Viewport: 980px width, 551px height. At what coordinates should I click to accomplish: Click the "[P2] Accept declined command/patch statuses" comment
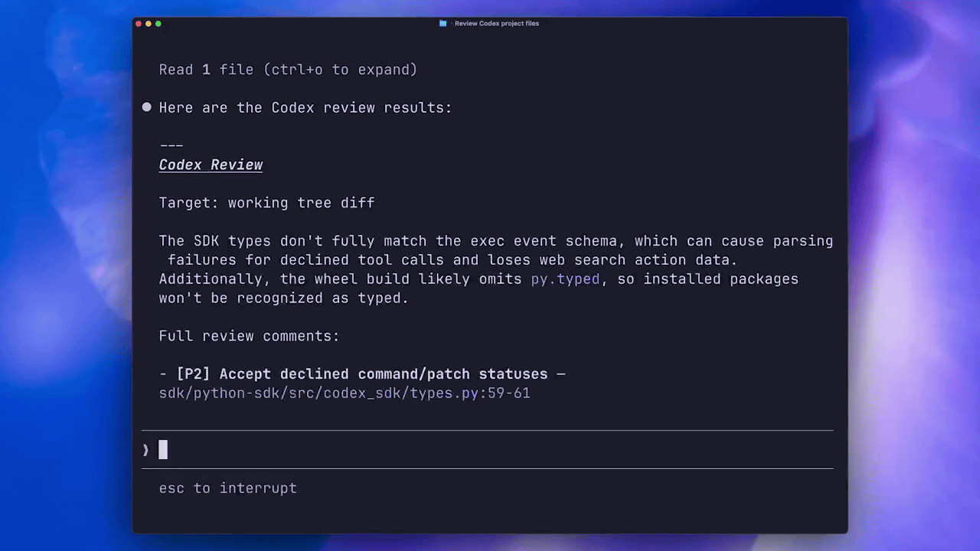click(x=361, y=374)
